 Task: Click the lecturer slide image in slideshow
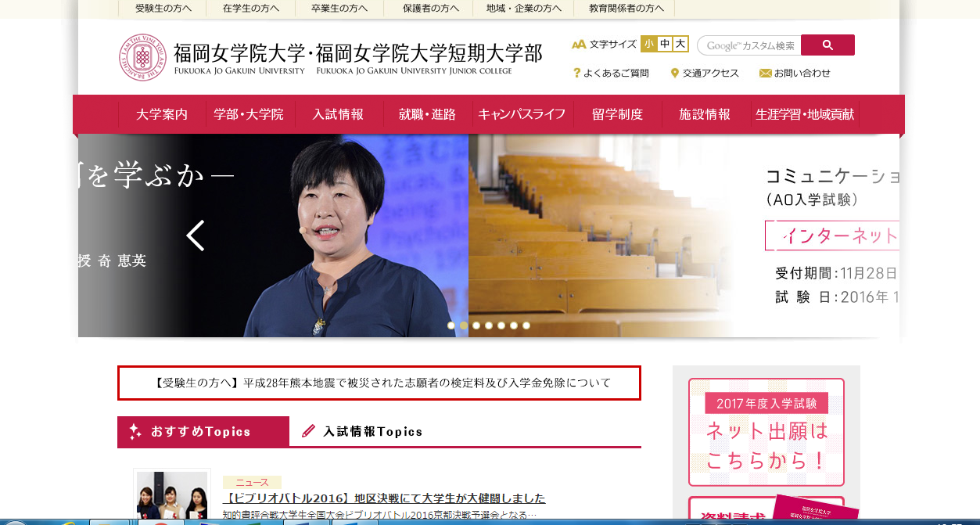[274, 236]
